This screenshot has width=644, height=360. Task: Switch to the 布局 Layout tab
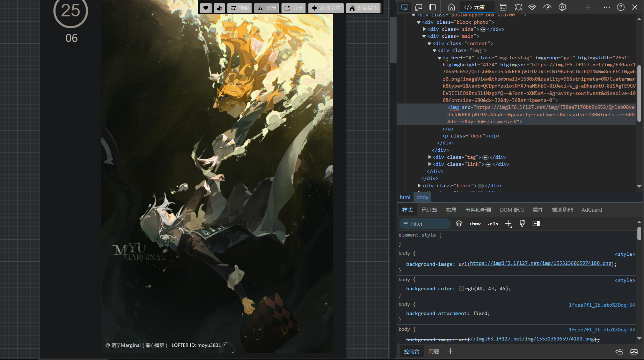click(451, 210)
